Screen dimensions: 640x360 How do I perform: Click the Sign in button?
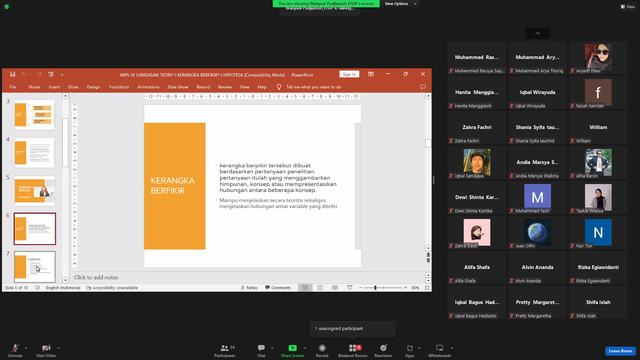(349, 74)
